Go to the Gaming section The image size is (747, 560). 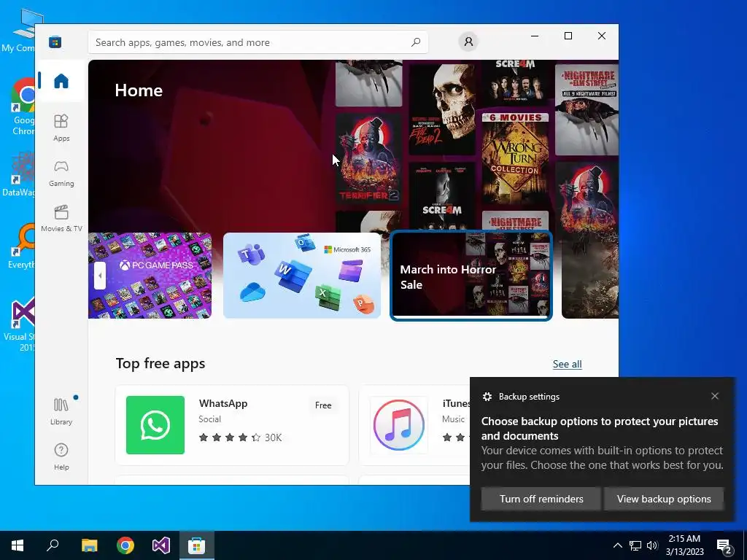(61, 173)
